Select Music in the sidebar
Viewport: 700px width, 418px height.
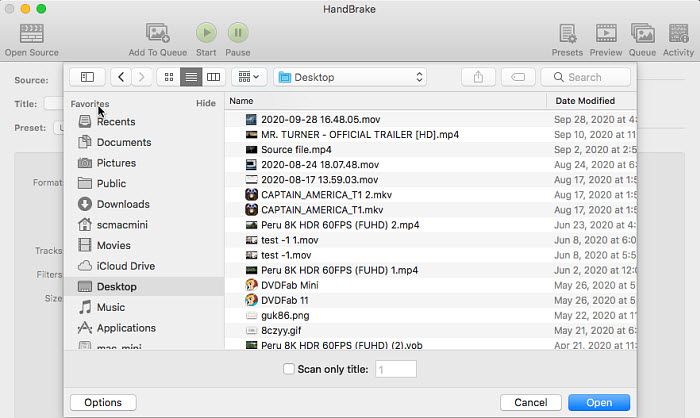point(111,307)
